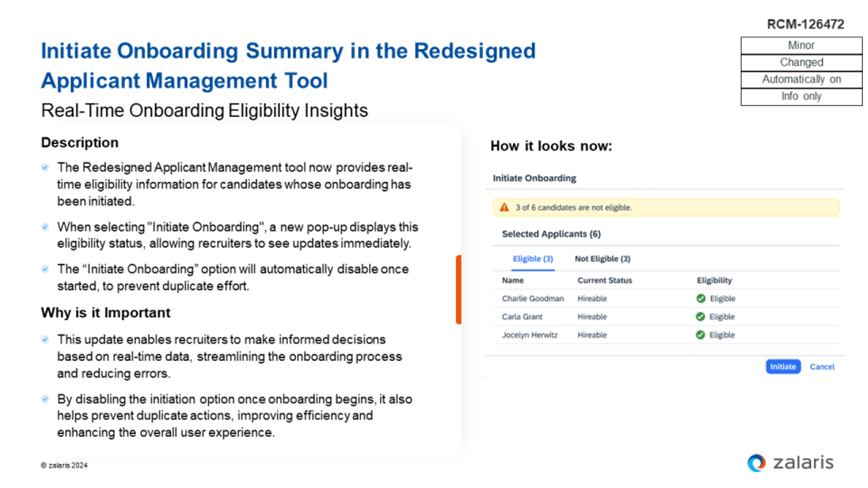Image resolution: width=868 pixels, height=488 pixels.
Task: Click the Zalaris logo icon
Action: click(756, 463)
